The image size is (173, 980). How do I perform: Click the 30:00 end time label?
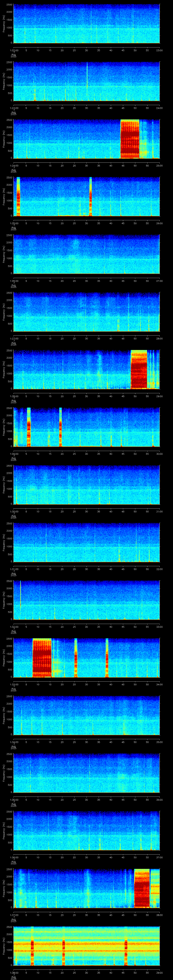click(x=159, y=454)
